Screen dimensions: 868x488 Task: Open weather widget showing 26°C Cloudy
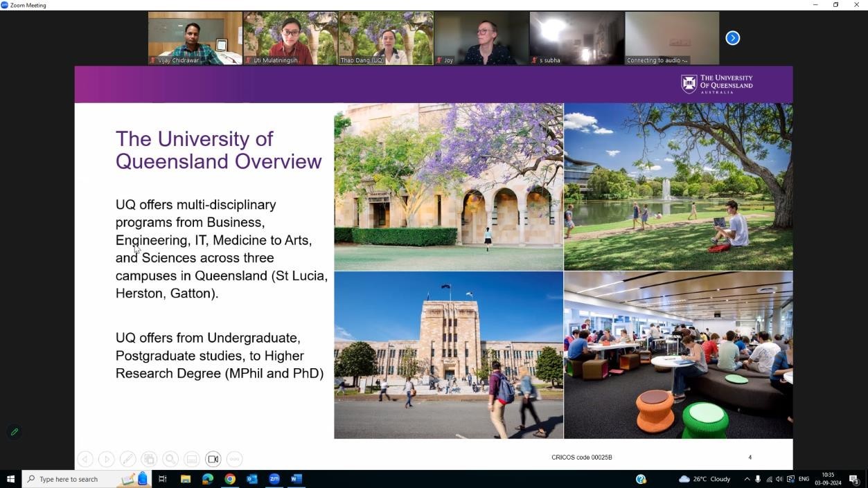coord(705,479)
